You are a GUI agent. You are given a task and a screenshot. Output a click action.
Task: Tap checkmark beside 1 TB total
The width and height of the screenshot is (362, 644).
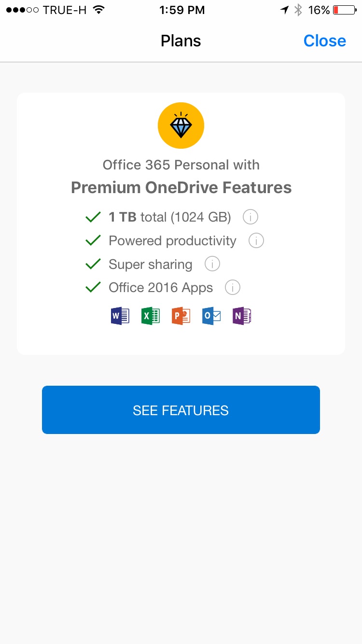coord(93,217)
